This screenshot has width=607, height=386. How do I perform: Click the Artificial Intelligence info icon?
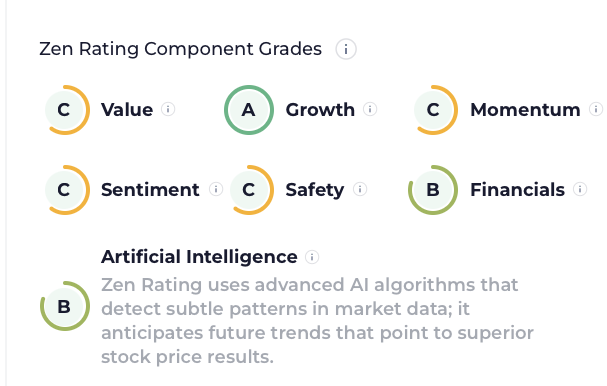pyautogui.click(x=312, y=257)
